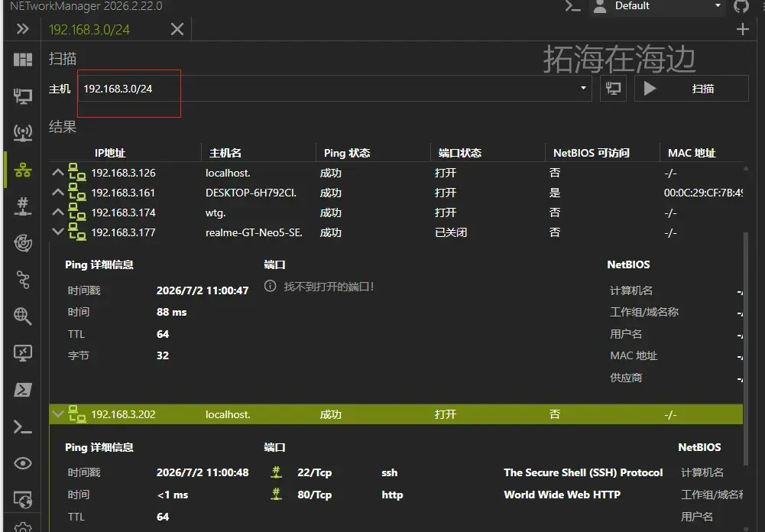The height and width of the screenshot is (532, 765).
Task: Click World Wide Web HTTP description
Action: pos(562,495)
